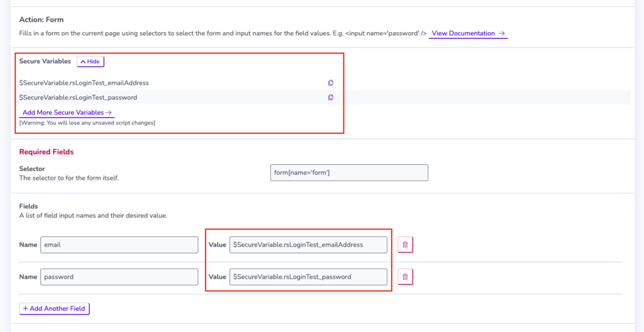Focus the Name input containing password

tap(119, 277)
